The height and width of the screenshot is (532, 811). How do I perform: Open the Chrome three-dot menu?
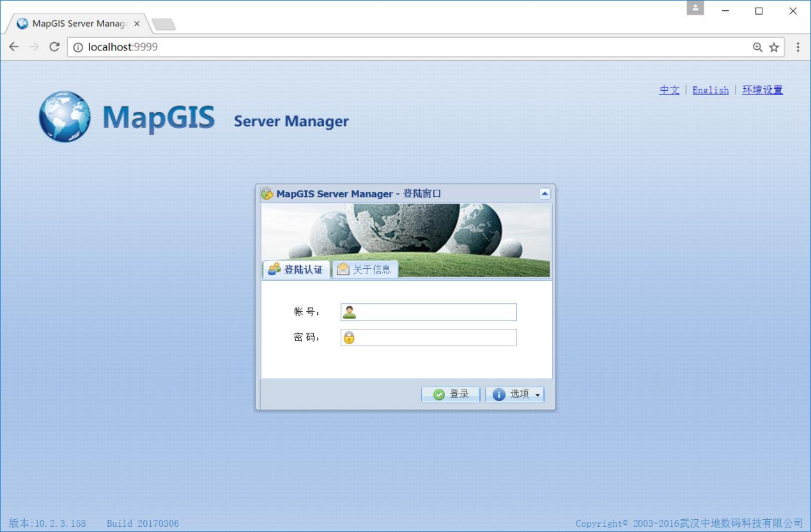(x=798, y=47)
